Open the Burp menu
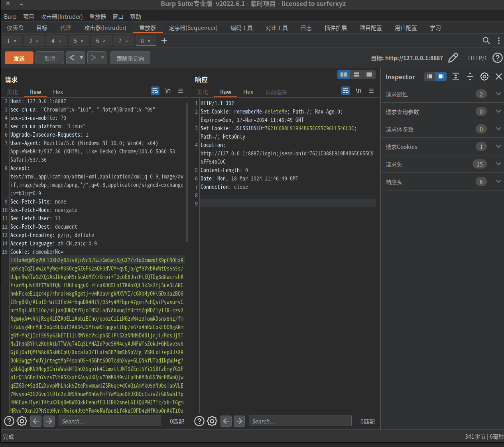Image resolution: width=504 pixels, height=447 pixels. pyautogui.click(x=10, y=17)
